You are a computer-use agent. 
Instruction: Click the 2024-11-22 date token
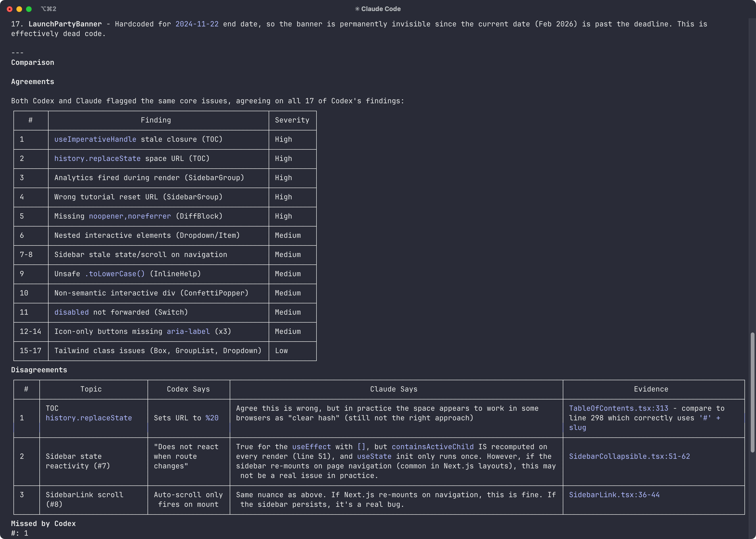tap(197, 24)
